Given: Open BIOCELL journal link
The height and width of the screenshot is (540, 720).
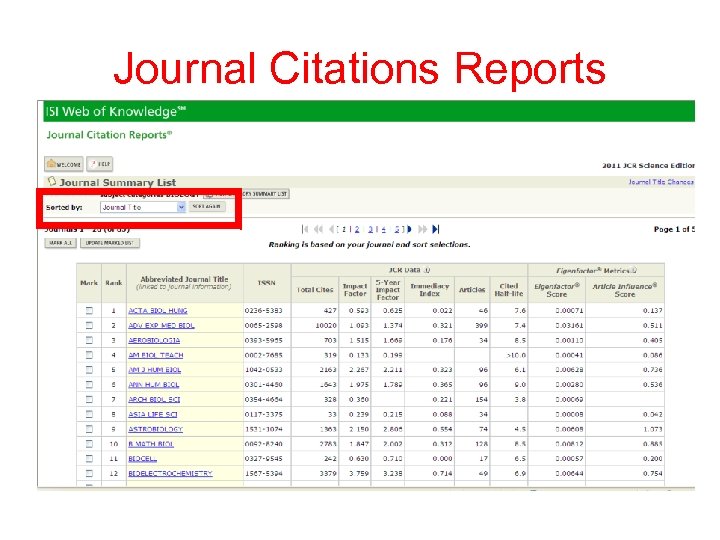Looking at the screenshot, I should [x=142, y=458].
